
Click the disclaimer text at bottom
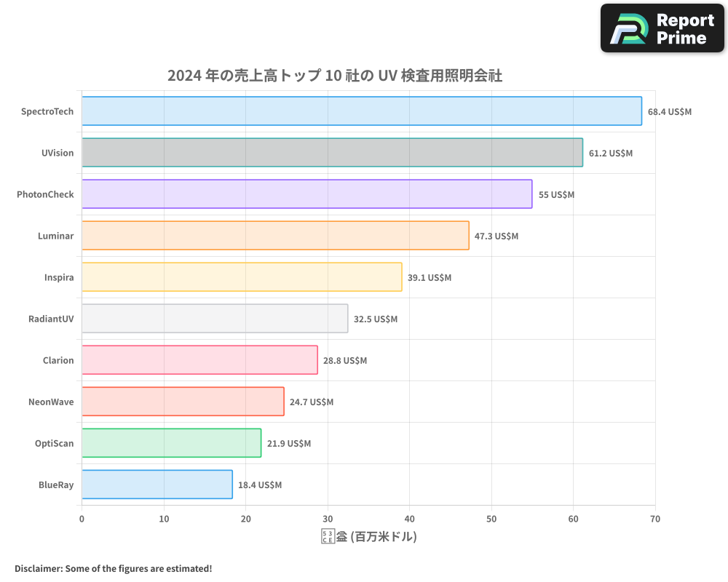click(x=113, y=569)
